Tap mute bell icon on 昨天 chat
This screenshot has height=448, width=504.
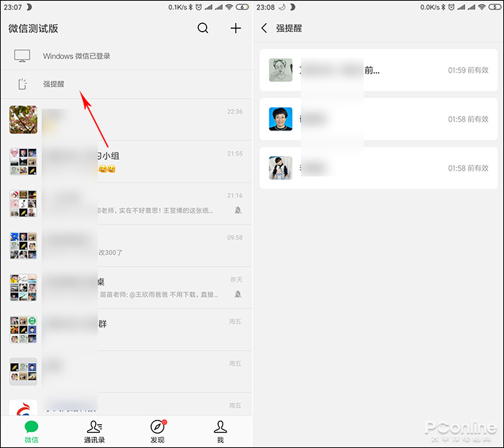(x=238, y=295)
